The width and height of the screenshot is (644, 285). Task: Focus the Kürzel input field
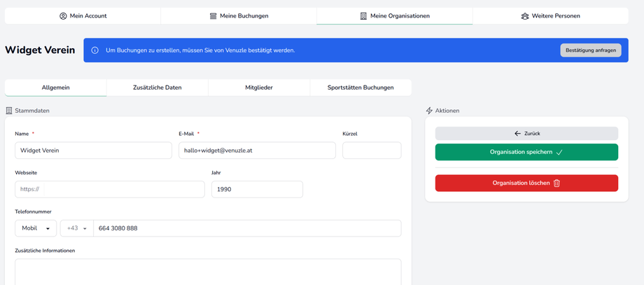(372, 151)
